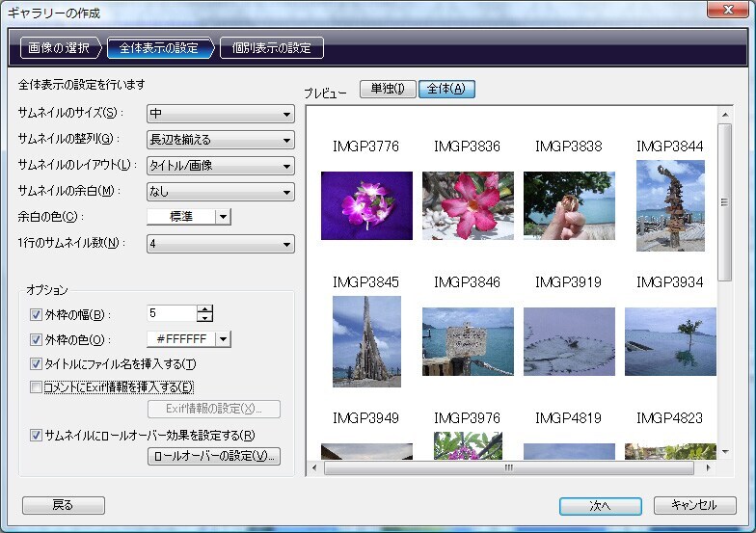
Task: Click the preview scroll up arrow
Action: click(x=725, y=115)
